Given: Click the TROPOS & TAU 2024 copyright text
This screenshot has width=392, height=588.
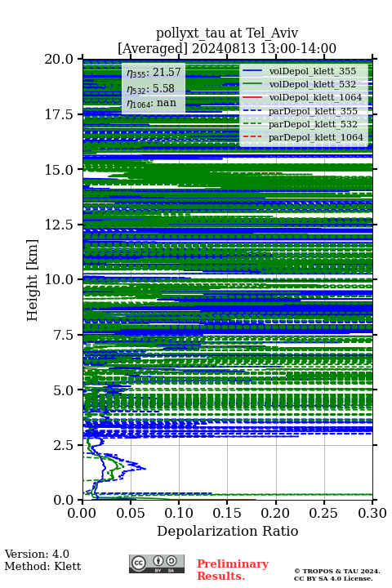Looking at the screenshot, I should [x=337, y=571].
